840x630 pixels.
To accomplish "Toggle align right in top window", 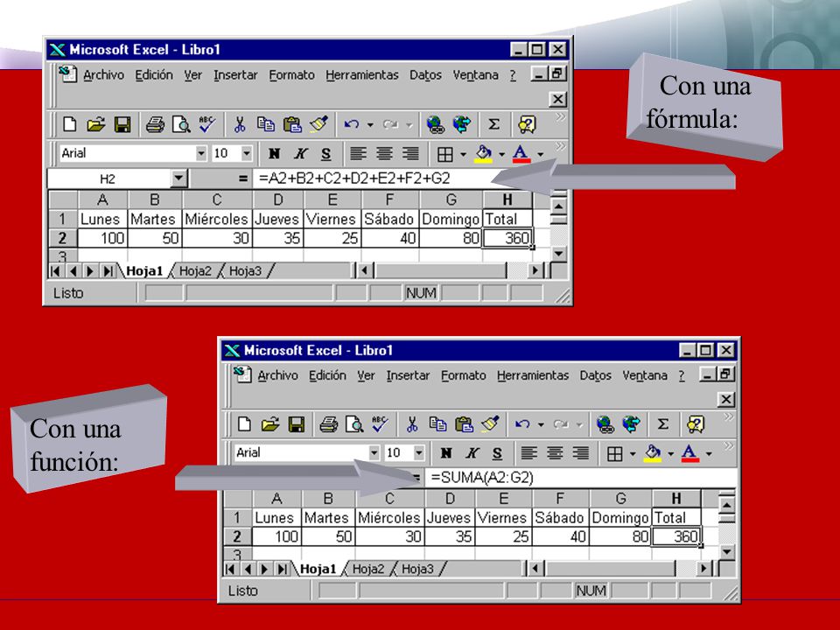I will coord(410,154).
